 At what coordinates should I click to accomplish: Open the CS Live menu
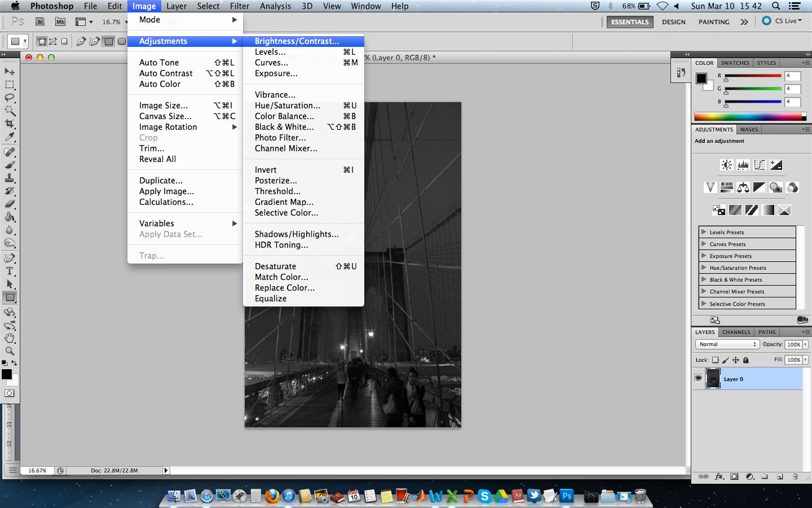pos(785,20)
